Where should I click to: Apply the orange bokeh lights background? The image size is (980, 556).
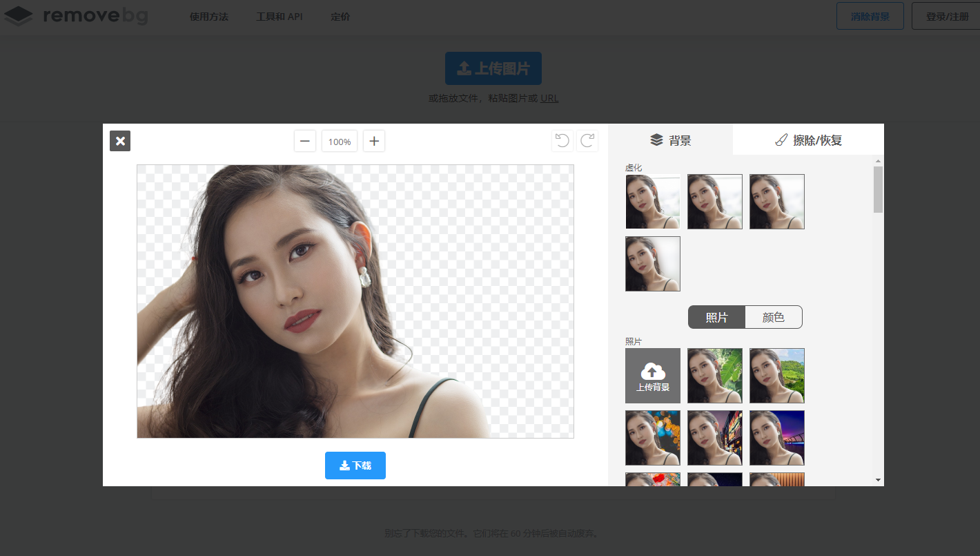click(653, 438)
